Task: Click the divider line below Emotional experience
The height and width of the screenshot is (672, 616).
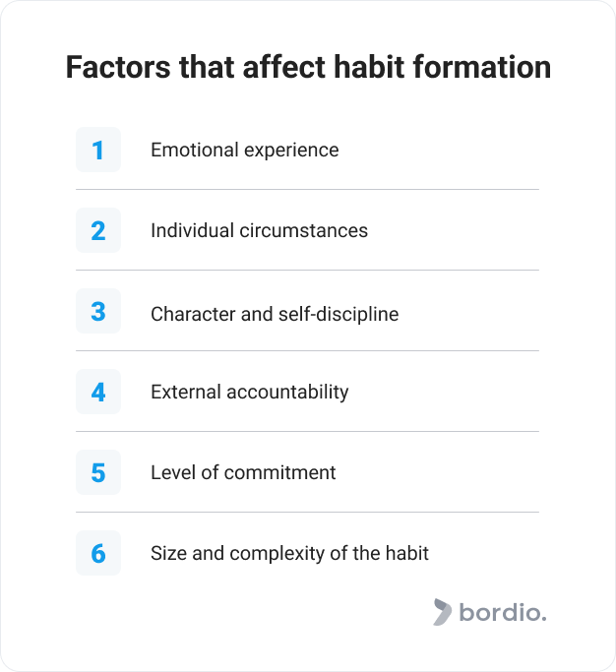Action: point(307,189)
